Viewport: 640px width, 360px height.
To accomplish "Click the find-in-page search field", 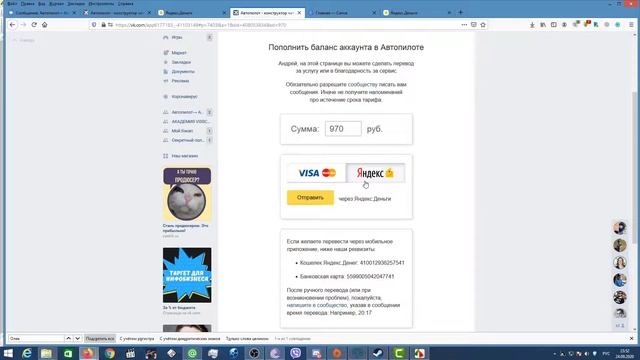I will click(x=36, y=338).
